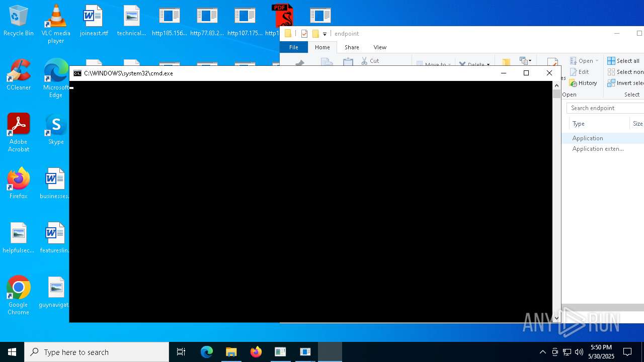The height and width of the screenshot is (362, 644).
Task: Open CCleaner desktop shortcut
Action: point(18,75)
